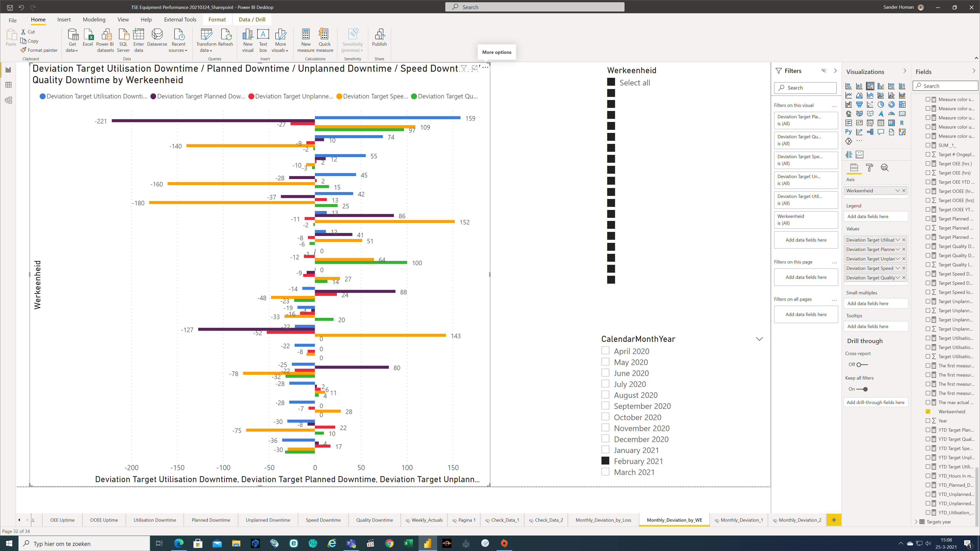Select the Python visual icon
980x551 pixels.
pos(848,132)
